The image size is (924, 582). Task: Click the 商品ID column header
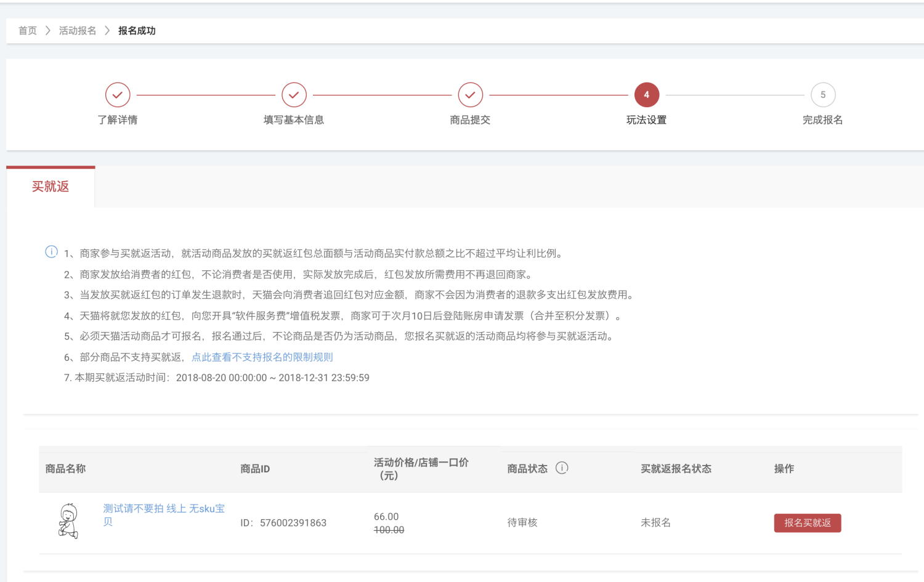[255, 469]
